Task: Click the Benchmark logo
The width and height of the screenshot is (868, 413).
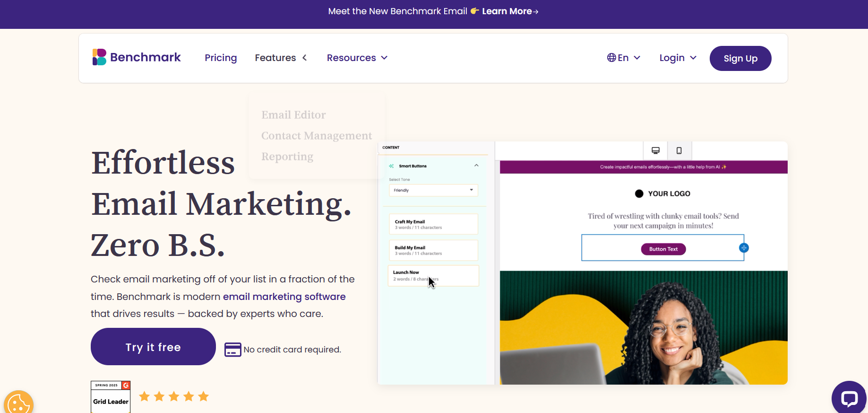Action: click(137, 57)
